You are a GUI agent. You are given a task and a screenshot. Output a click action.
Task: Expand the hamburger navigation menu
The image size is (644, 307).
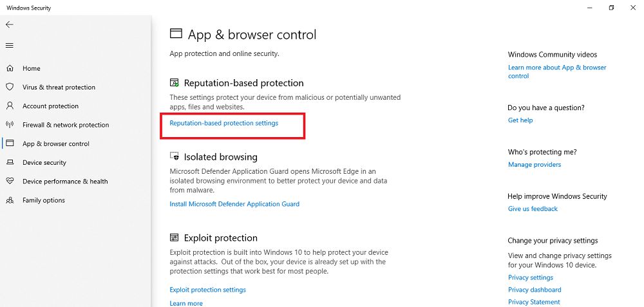(x=9, y=46)
